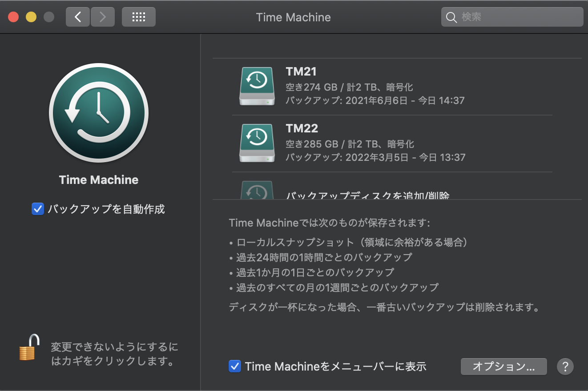Open the help question mark button

[x=565, y=367]
